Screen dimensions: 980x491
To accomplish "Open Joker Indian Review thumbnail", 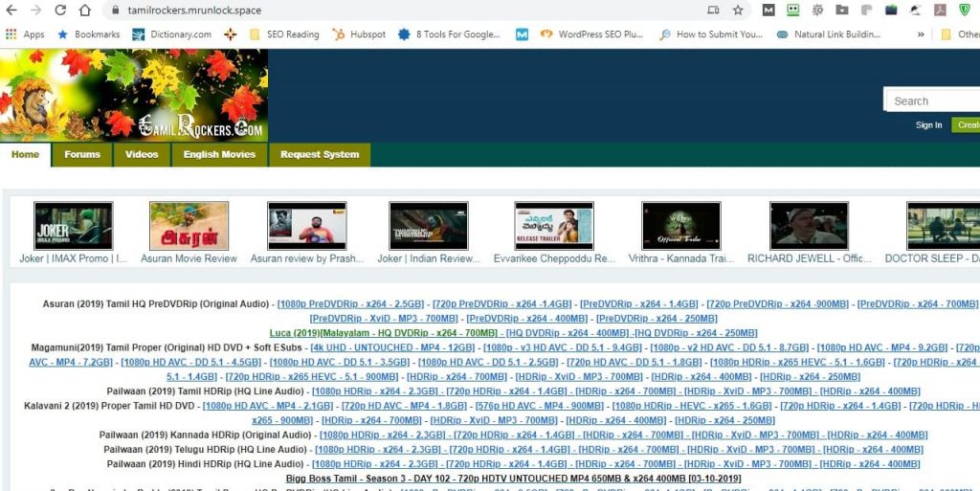I will tap(428, 226).
